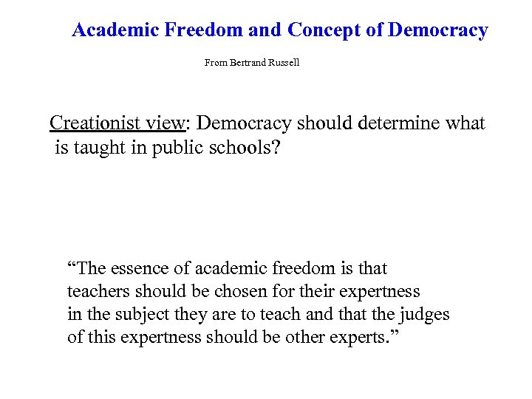This screenshot has height=399, width=532.
Task: Click the underlined "Creationist view" text
Action: pos(115,123)
